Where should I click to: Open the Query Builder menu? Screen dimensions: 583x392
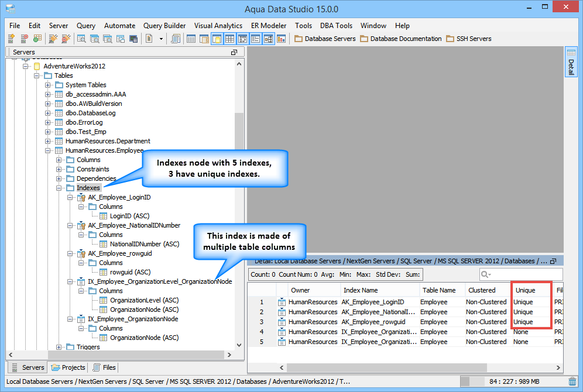click(164, 26)
